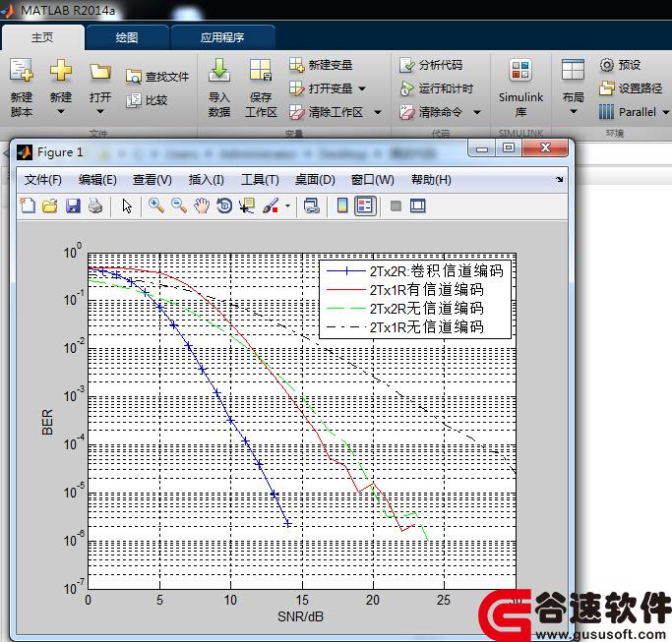
Task: Click Open File icon in Figure toolbar
Action: pos(50,206)
